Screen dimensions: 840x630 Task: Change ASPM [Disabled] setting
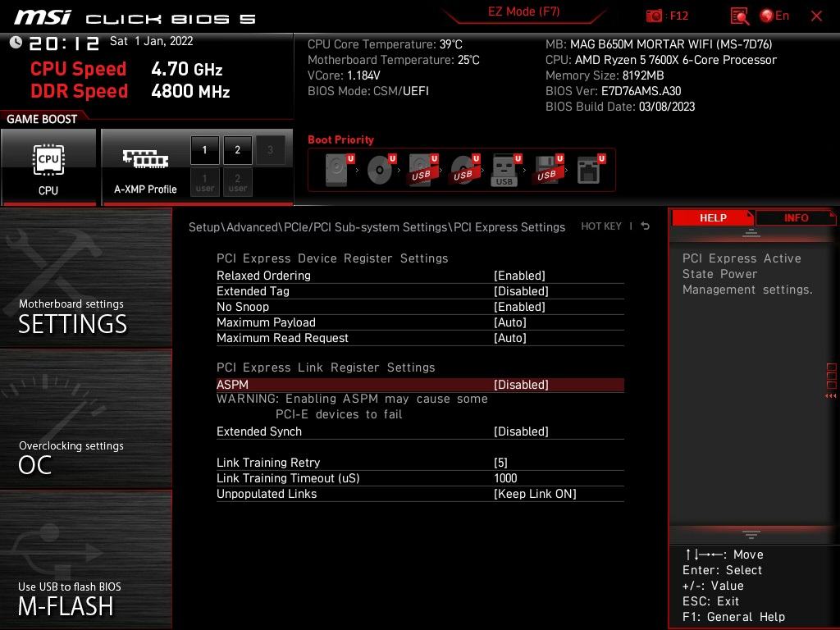point(521,385)
